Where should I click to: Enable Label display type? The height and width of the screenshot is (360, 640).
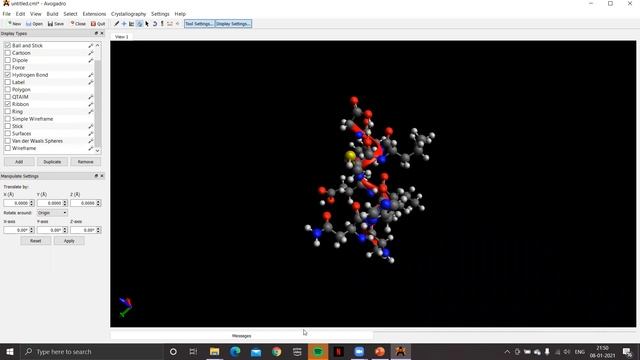pos(8,82)
